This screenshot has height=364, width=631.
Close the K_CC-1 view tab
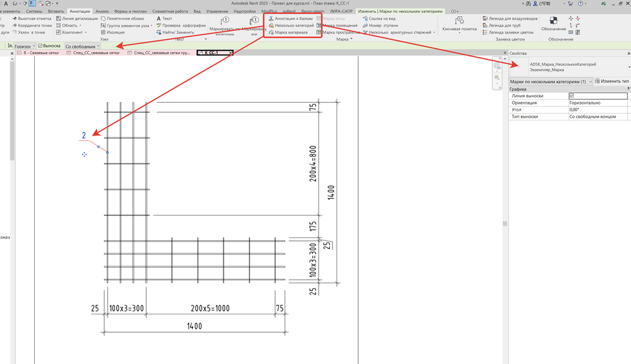[x=231, y=53]
